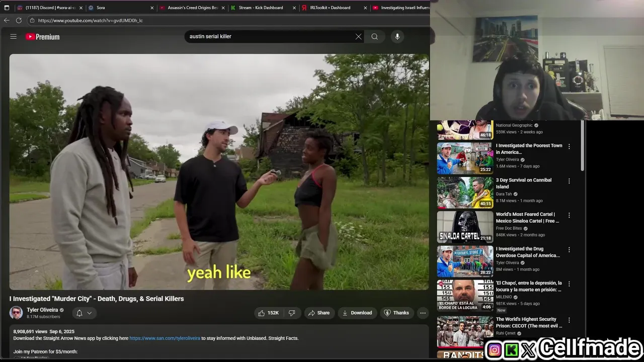Open the san.com/tyleroliveira description link
Screen dimensions: 644x362
point(165,338)
